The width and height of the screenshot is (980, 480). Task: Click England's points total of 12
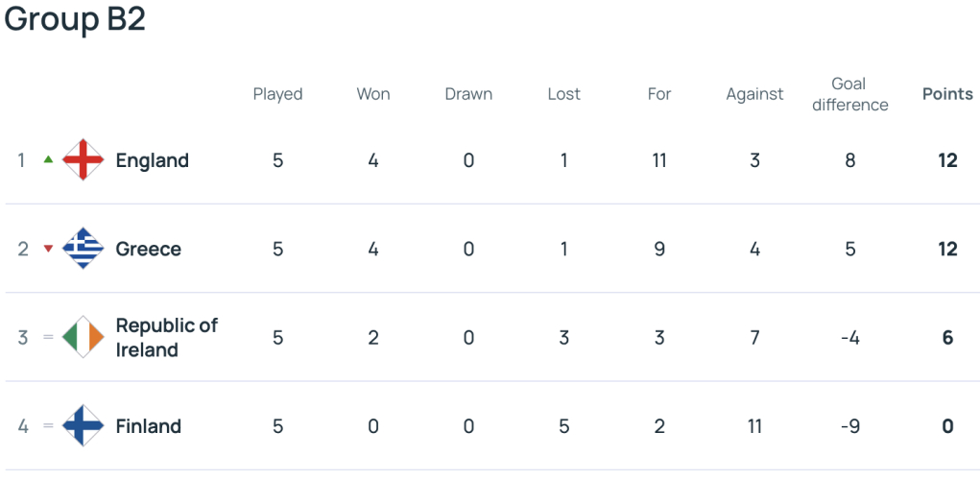(x=947, y=160)
